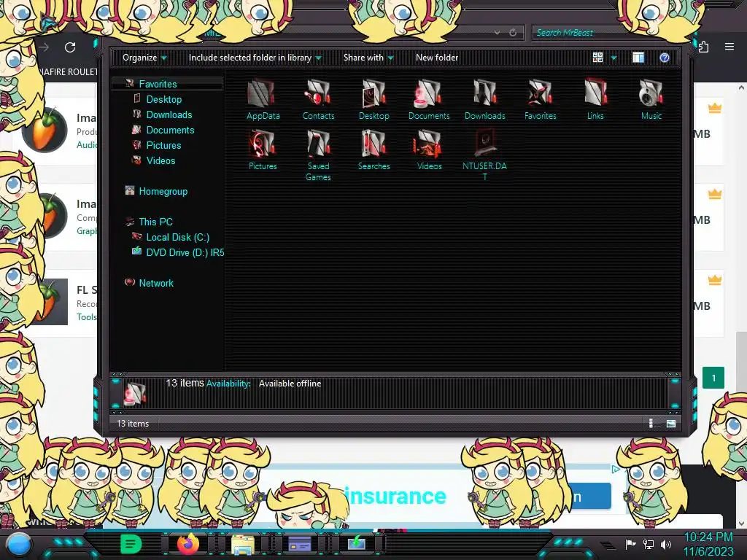
Task: Select Favorites in navigation pane
Action: coord(158,84)
